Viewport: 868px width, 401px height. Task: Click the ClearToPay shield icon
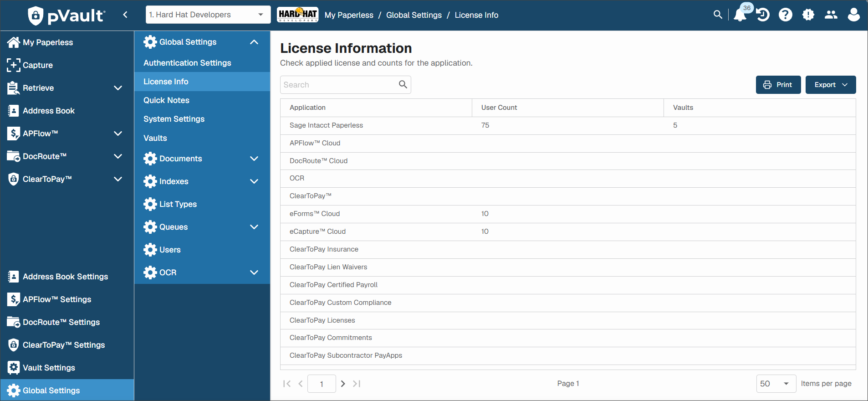tap(14, 179)
